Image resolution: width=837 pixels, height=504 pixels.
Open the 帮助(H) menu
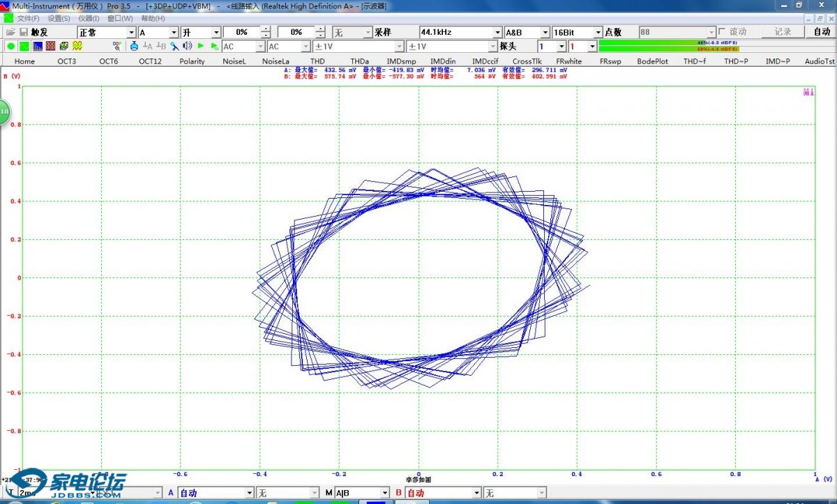point(153,18)
